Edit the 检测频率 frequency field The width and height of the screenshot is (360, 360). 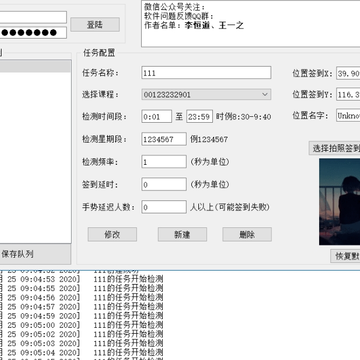pos(164,162)
